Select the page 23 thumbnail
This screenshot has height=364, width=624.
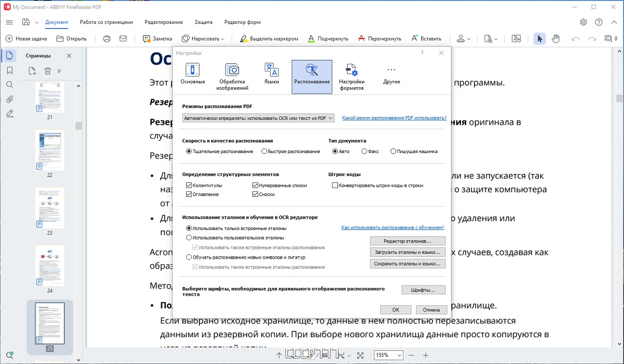[x=50, y=208]
